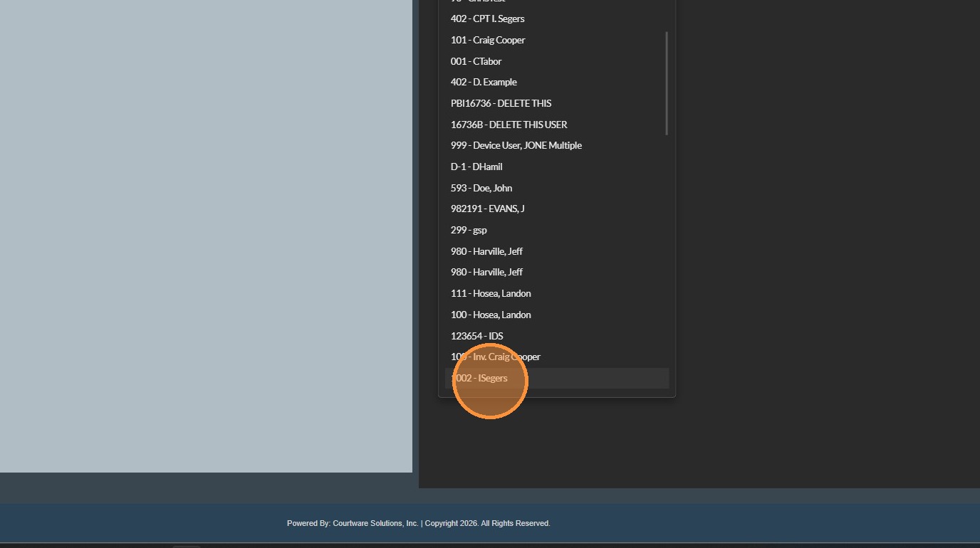This screenshot has width=980, height=548.
Task: Pick the Inv. Craig Cooper option
Action: [x=557, y=357]
